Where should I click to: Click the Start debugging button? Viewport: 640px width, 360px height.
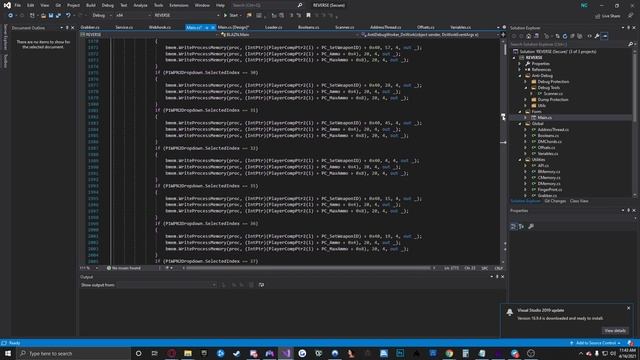coord(231,16)
